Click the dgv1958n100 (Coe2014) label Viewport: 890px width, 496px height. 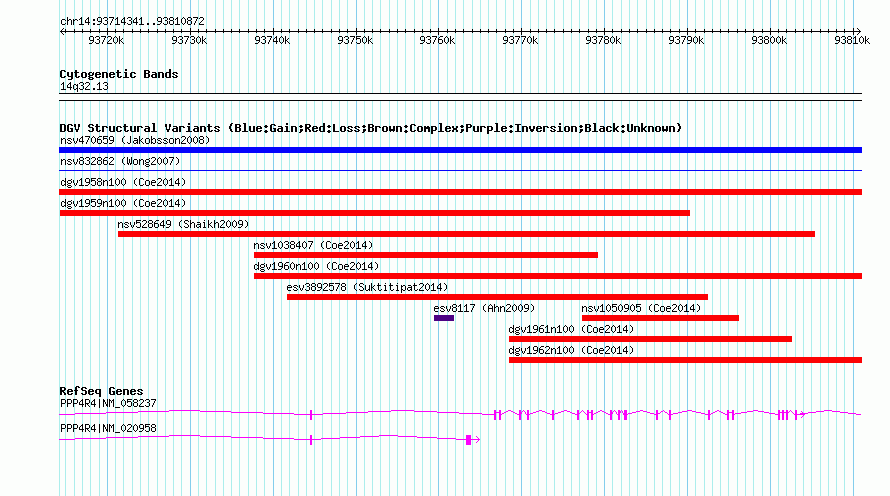tap(123, 182)
